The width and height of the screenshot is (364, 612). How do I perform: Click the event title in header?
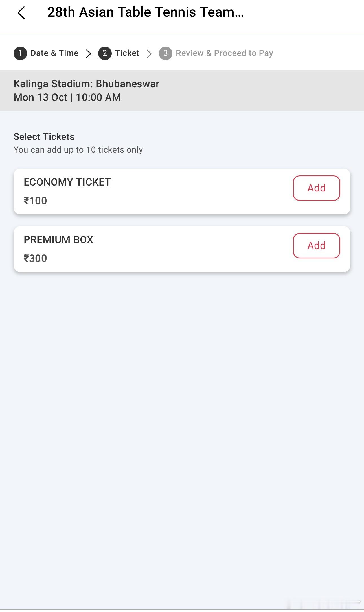(x=145, y=12)
